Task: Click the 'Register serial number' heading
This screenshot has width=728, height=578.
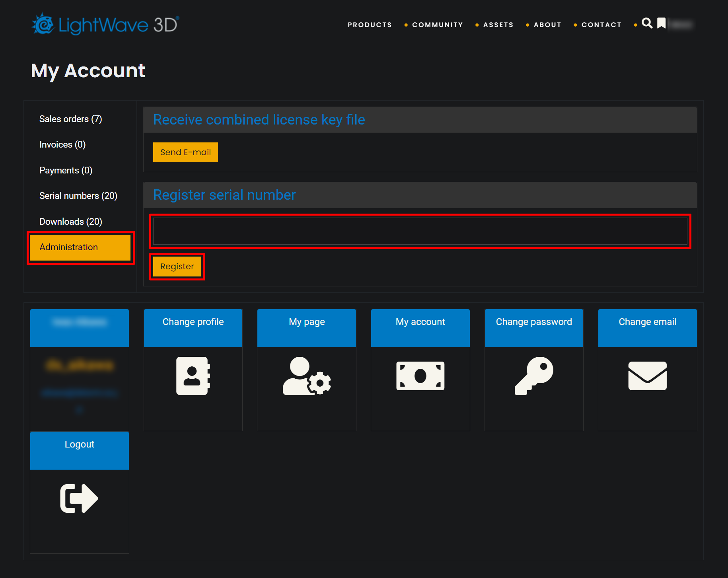Action: coord(224,195)
